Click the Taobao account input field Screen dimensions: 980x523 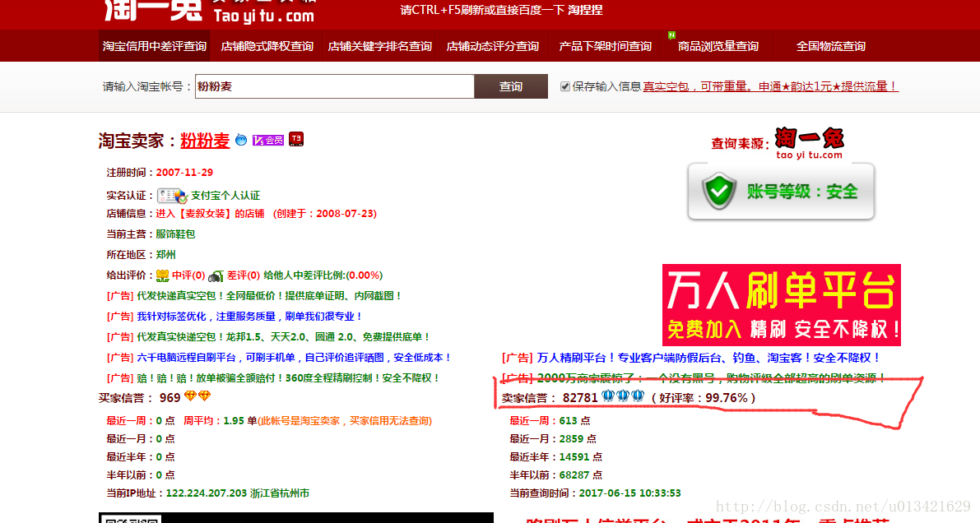coord(334,86)
